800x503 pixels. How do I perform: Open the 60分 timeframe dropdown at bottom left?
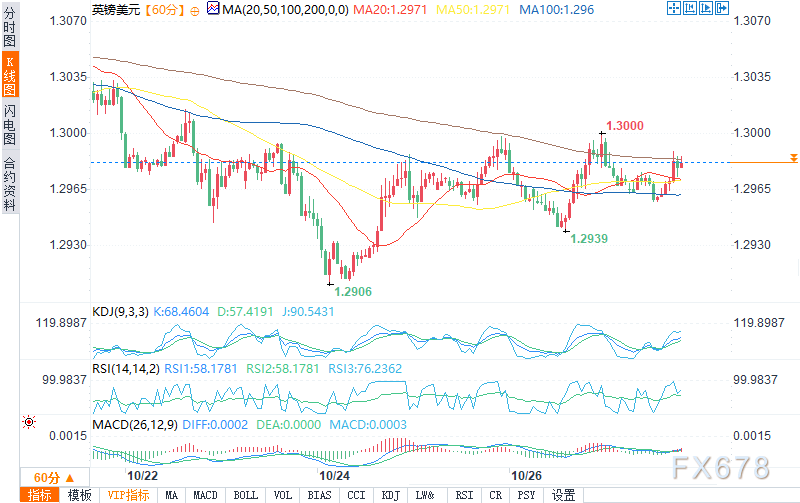coord(46,477)
